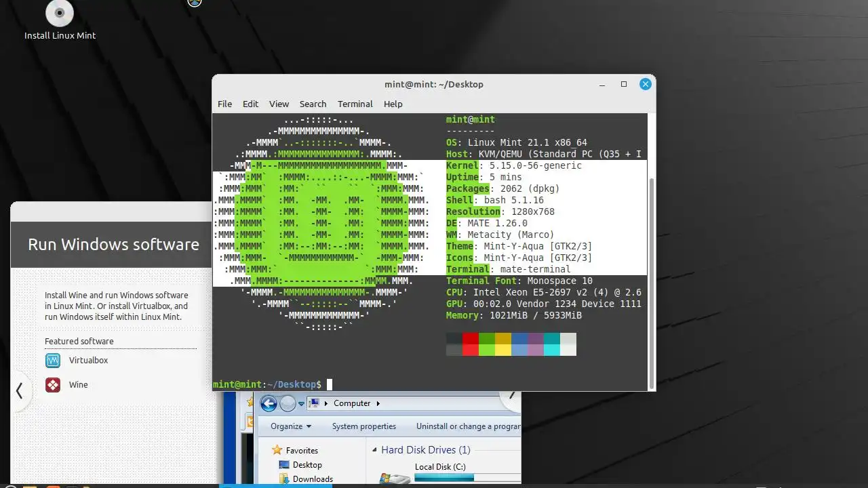Click the purple swatch in neofetch palette

point(536,344)
